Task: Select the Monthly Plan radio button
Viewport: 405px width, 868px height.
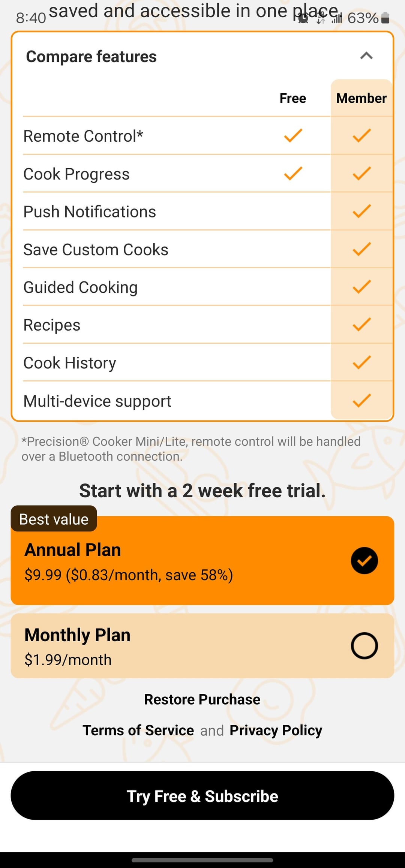Action: tap(364, 646)
